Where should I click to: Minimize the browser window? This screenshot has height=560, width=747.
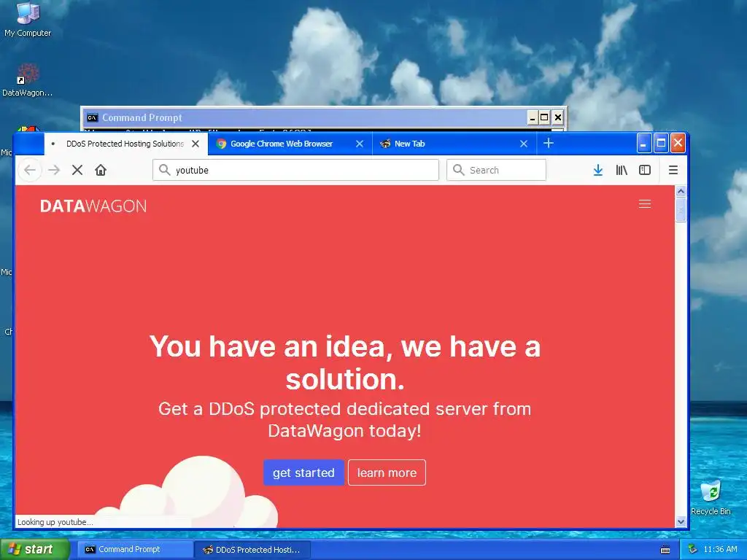[x=643, y=144]
